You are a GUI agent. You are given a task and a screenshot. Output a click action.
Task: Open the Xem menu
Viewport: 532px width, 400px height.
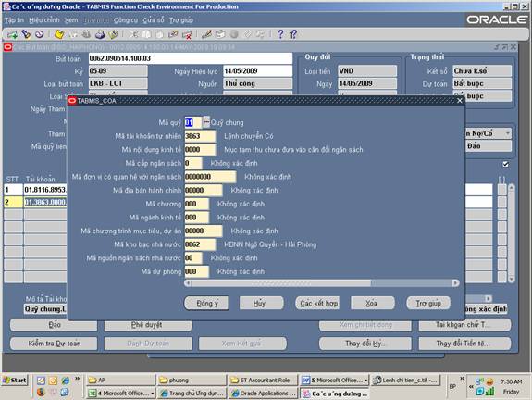[71, 20]
